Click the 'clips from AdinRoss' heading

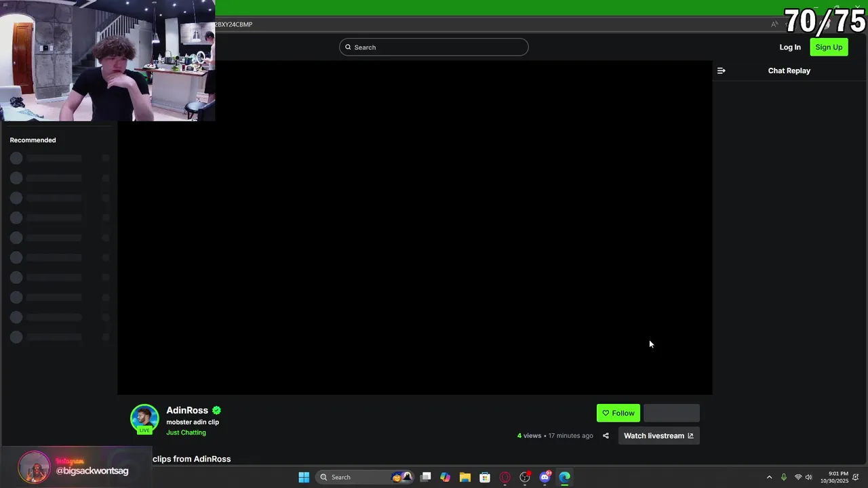(191, 459)
